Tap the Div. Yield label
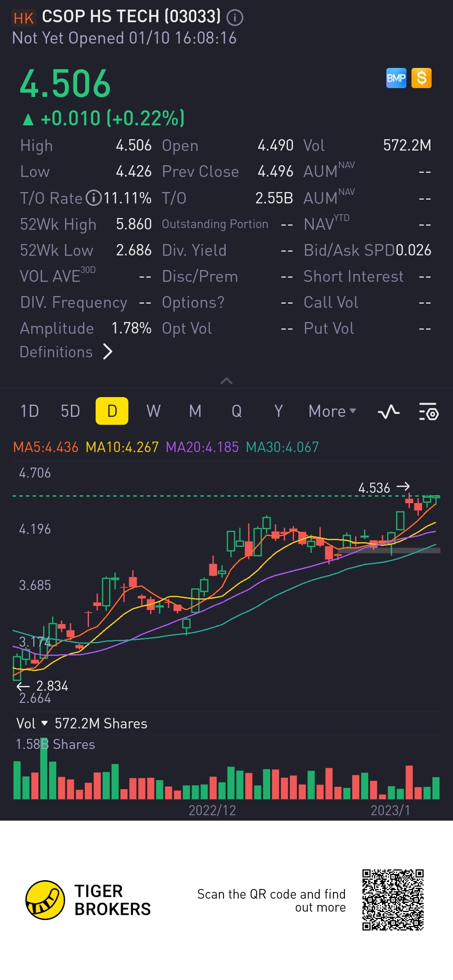 [194, 250]
